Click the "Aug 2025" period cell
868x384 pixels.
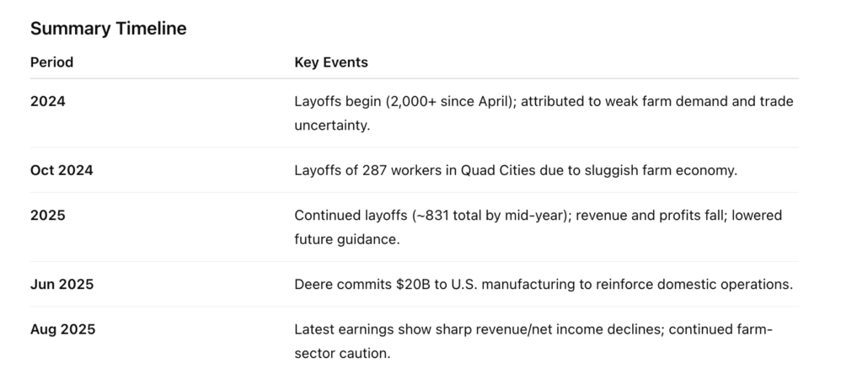tap(62, 329)
